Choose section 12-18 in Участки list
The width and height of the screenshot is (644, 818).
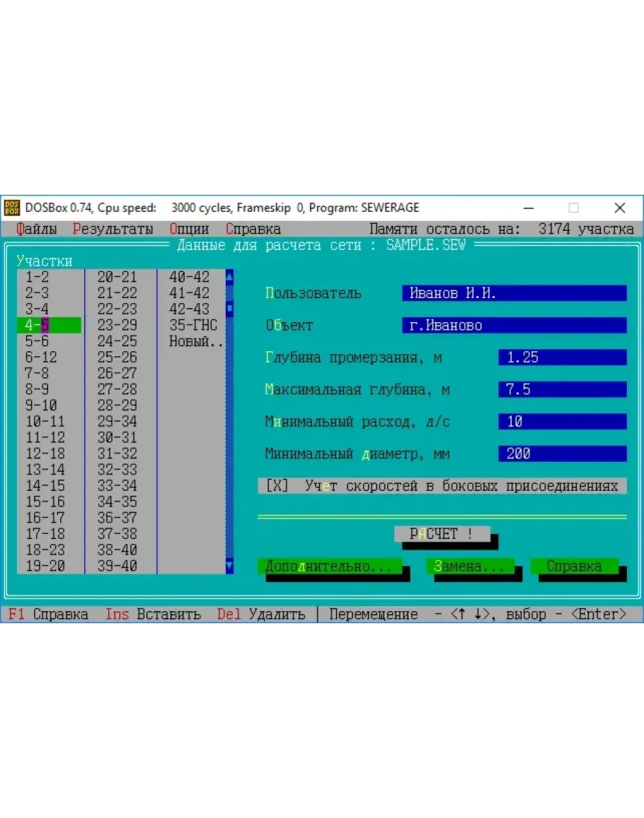point(45,454)
